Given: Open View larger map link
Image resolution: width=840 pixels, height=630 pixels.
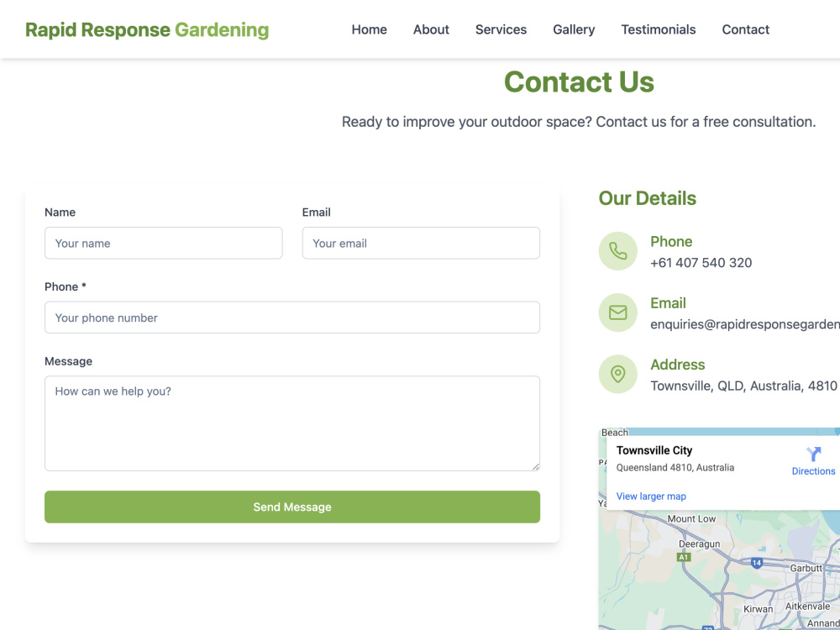Looking at the screenshot, I should tap(651, 496).
